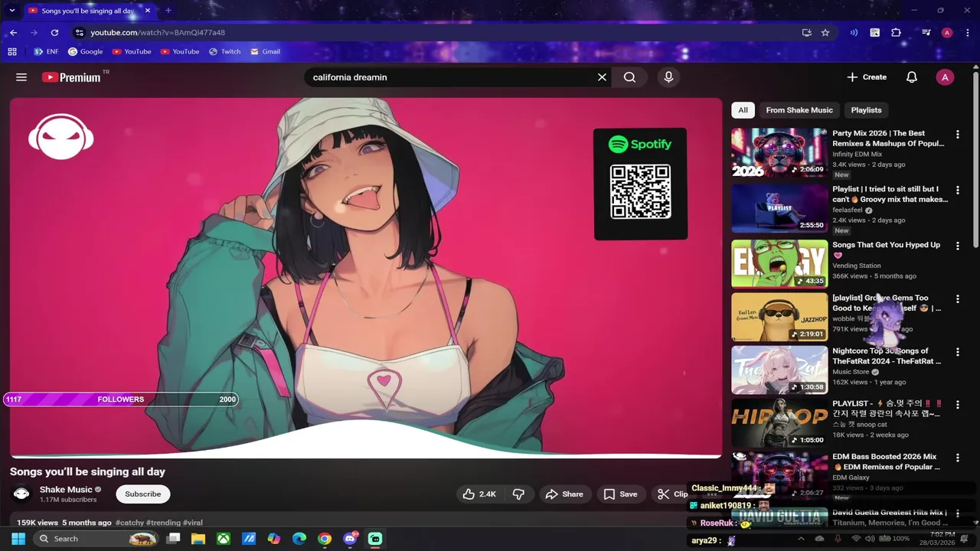Viewport: 980px width, 551px height.
Task: Open more options for Groove Gems video
Action: click(x=957, y=299)
